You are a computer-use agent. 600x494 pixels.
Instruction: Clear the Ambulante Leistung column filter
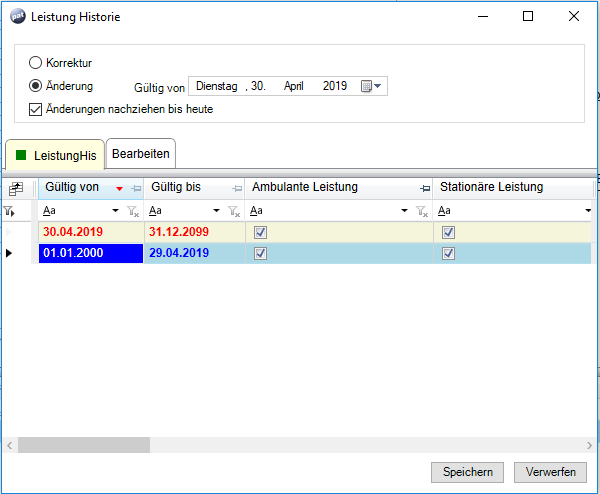point(422,211)
